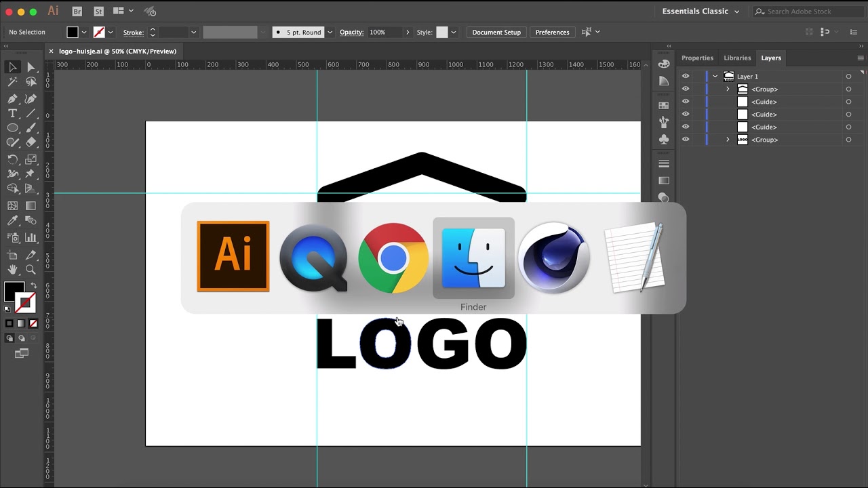Select the Direct Selection tool
This screenshot has height=488, width=868.
point(31,66)
